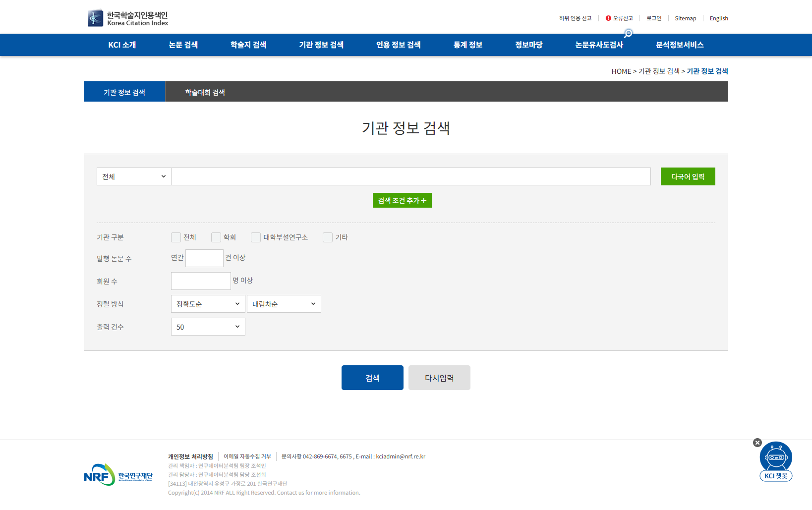Click the NRF 한국연구재단 footer logo
The height and width of the screenshot is (510, 812).
pyautogui.click(x=118, y=475)
